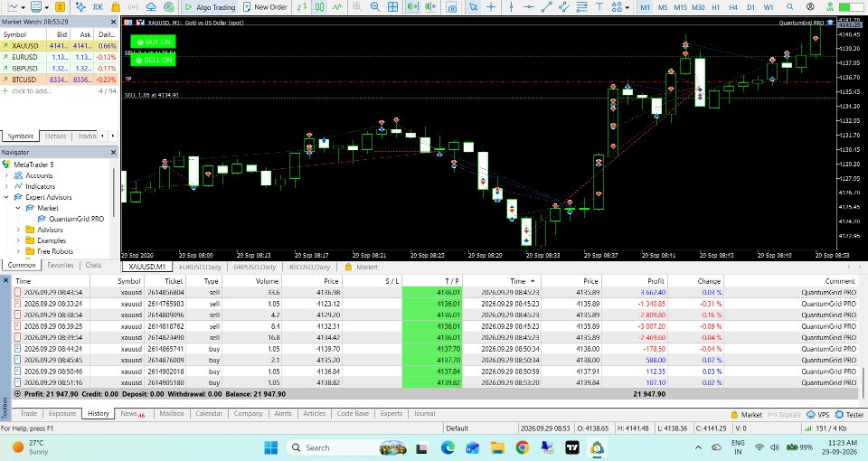The height and width of the screenshot is (461, 868).
Task: Close the Market Watch panel
Action: [x=113, y=22]
